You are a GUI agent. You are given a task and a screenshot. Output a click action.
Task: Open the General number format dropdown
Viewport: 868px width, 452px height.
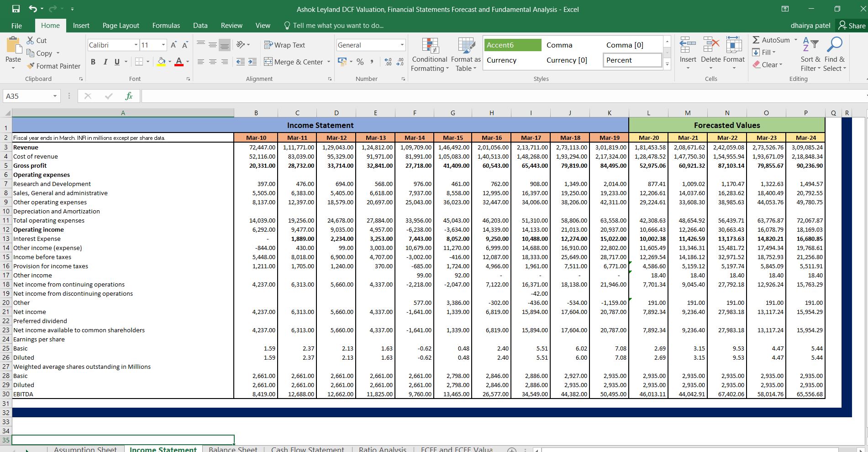402,45
